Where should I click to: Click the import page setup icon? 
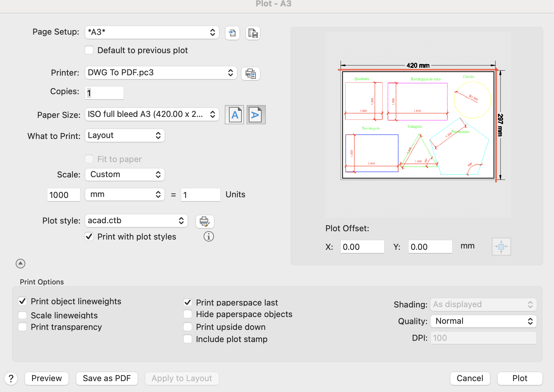(x=232, y=33)
